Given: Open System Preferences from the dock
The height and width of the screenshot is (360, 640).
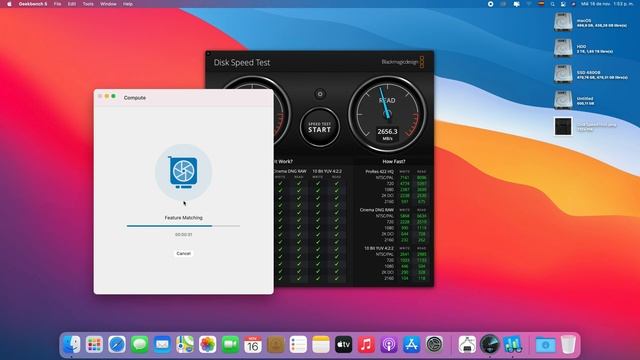Looking at the screenshot, I should (x=434, y=345).
